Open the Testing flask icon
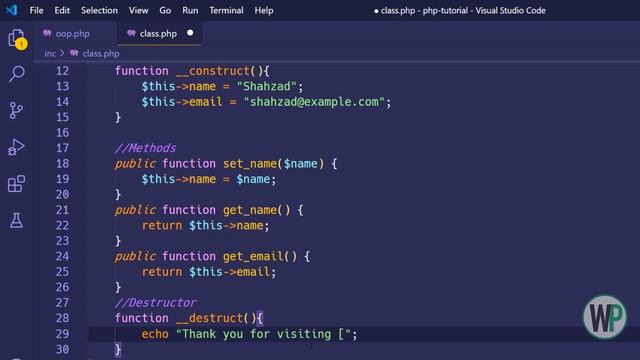640x360 pixels. 16,220
